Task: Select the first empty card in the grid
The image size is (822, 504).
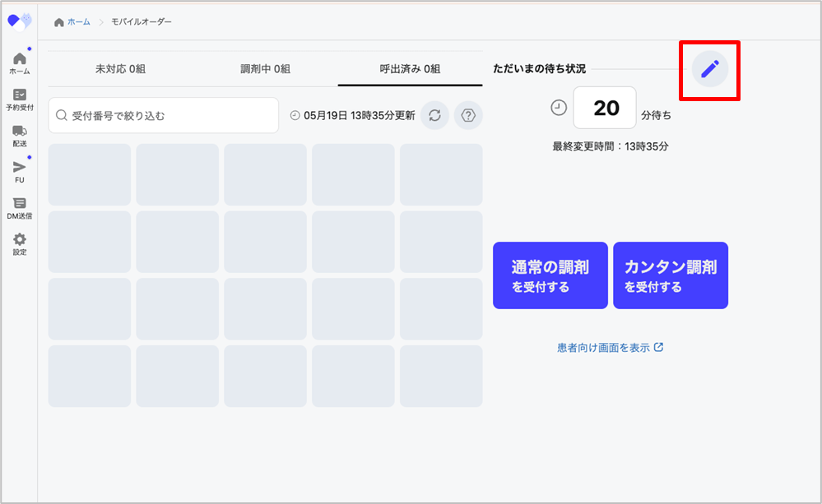Action: (x=90, y=174)
